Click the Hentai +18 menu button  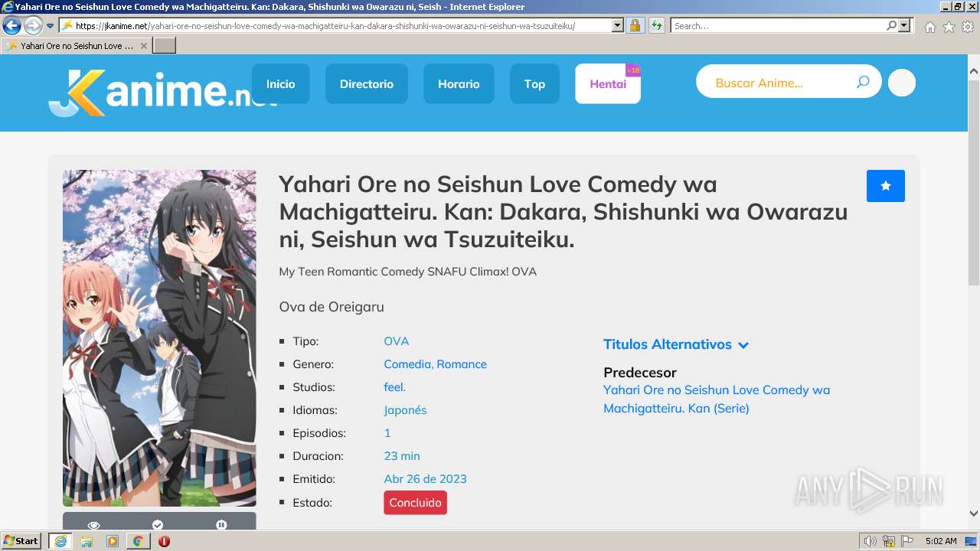tap(608, 83)
